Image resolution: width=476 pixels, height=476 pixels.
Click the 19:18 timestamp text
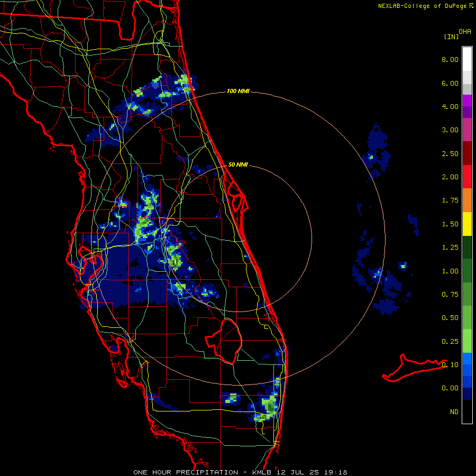337,472
